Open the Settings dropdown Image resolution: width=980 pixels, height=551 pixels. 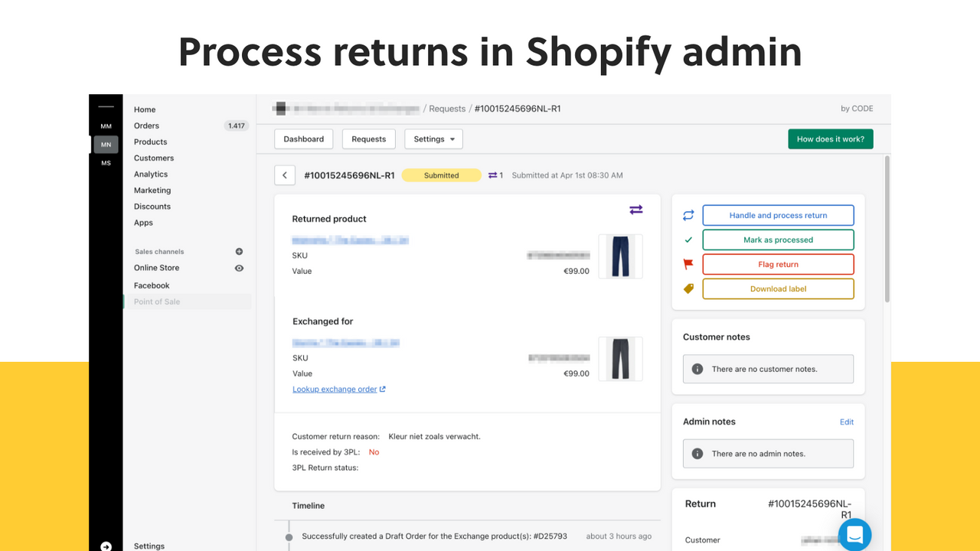(433, 139)
